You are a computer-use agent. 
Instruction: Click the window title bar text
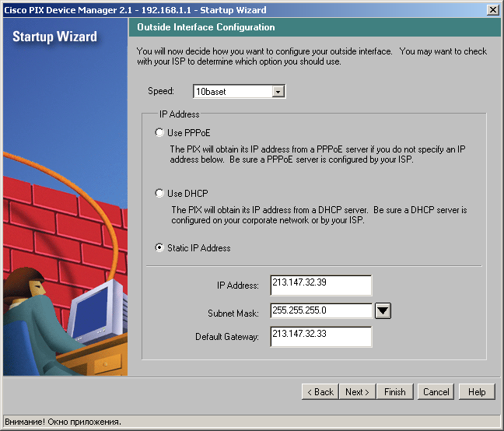(x=135, y=10)
